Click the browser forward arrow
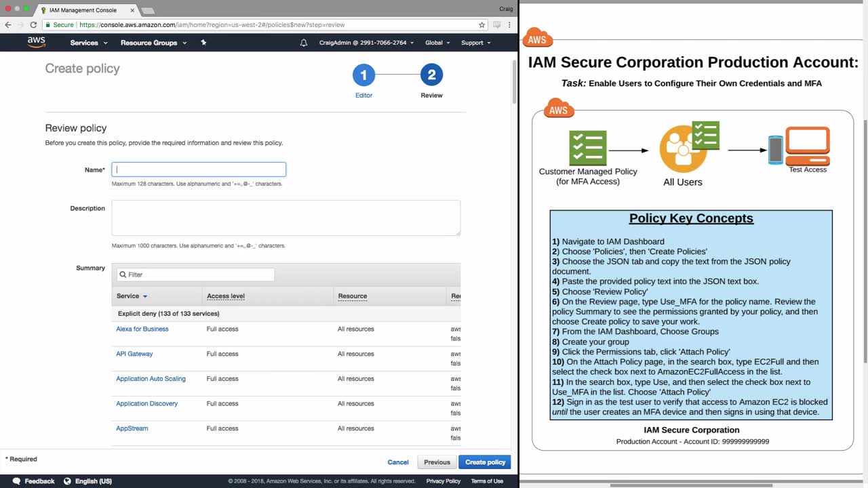This screenshot has width=868, height=488. tap(20, 25)
